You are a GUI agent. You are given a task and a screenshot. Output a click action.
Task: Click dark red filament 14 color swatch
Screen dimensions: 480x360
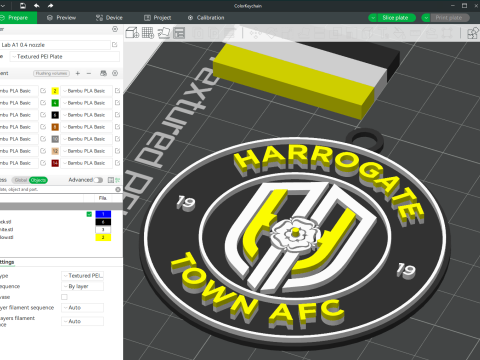coord(55,163)
